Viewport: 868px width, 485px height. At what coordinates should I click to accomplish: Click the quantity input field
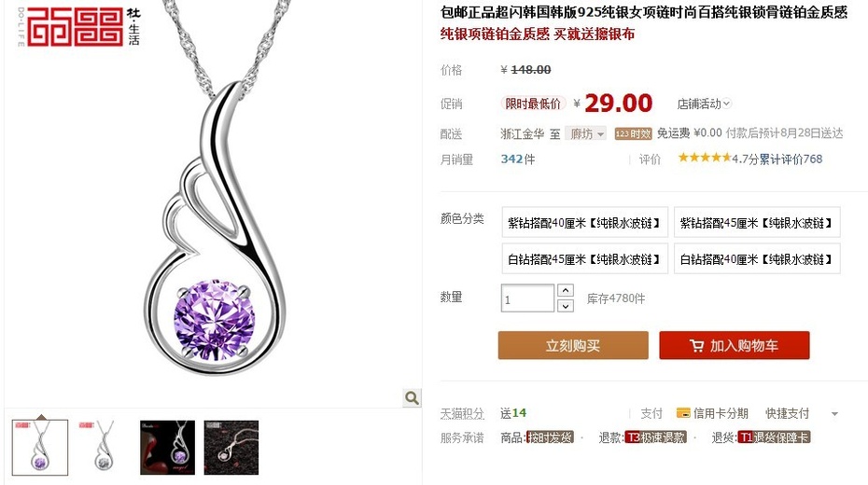coord(527,298)
